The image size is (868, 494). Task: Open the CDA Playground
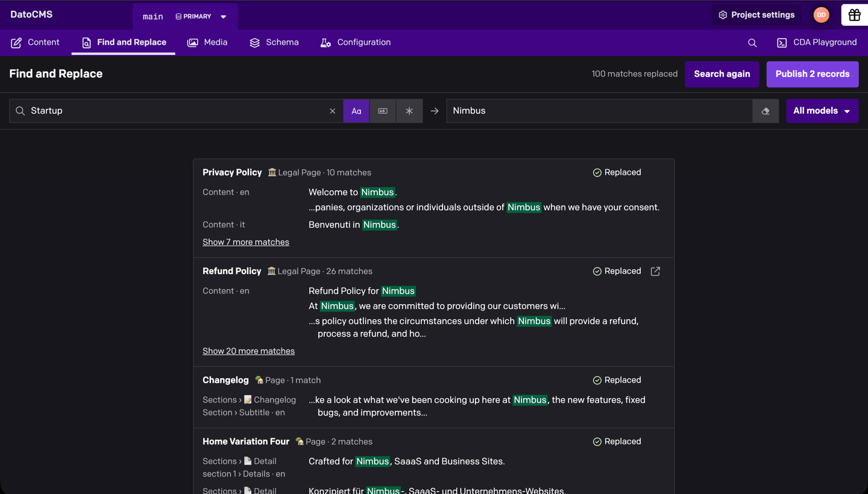point(817,42)
